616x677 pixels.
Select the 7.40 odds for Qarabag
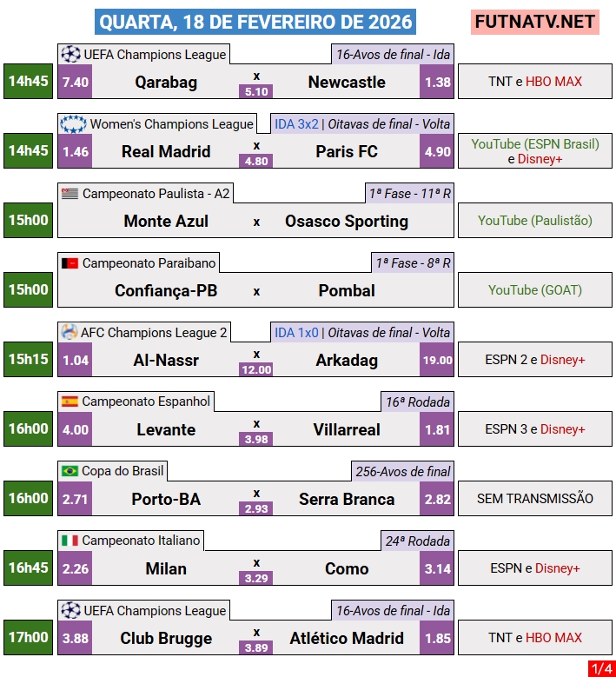[x=76, y=82]
